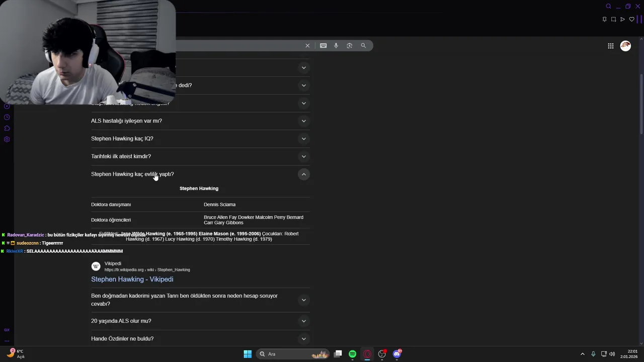This screenshot has width=644, height=362.
Task: Open extensions cube icon in Opera sidebar
Action: point(7,128)
